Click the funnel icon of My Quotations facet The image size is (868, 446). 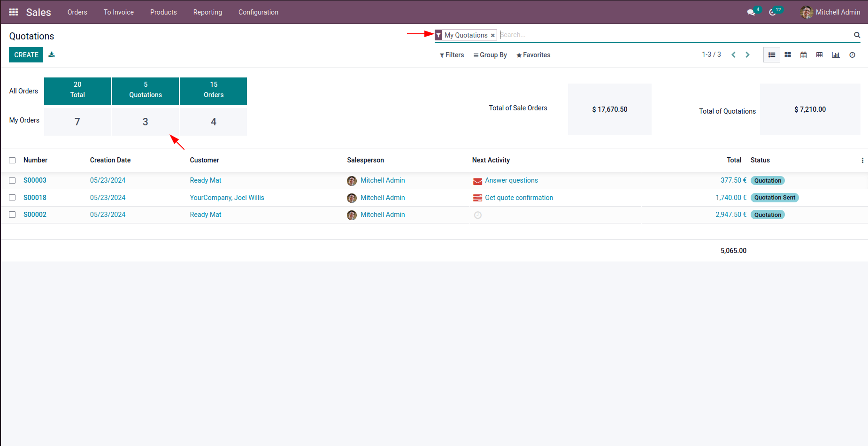tap(438, 35)
